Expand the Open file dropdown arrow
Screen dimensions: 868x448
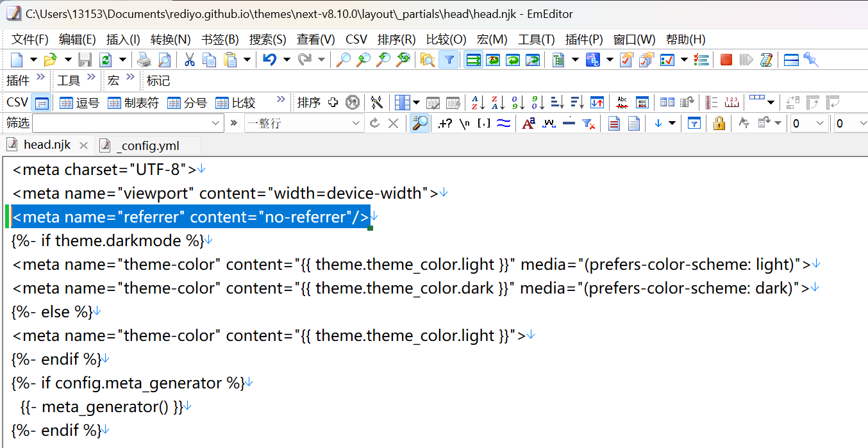pyautogui.click(x=67, y=60)
